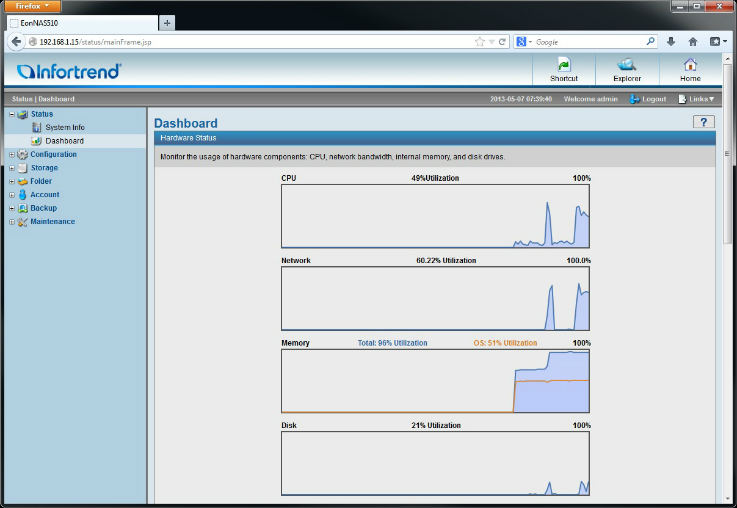
Task: Open Folder in the navigation tree
Action: (x=41, y=181)
